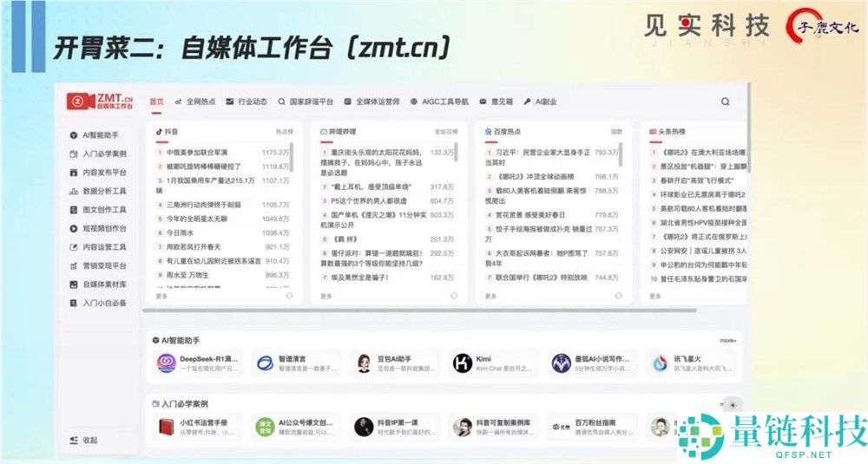
Task: Open 抖音 topic 三角洲行动肉弹终于削弱
Action: pos(204,205)
